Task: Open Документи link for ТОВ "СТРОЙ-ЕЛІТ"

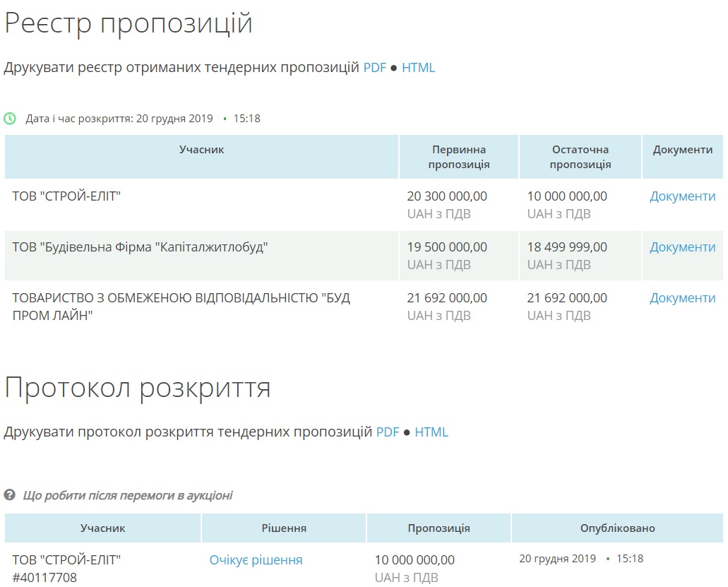Action: [683, 196]
